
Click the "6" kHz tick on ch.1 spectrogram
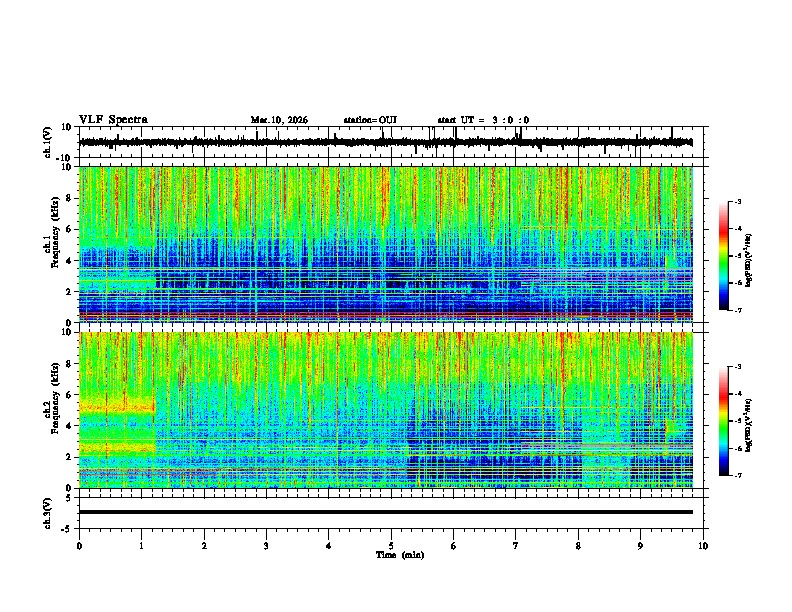point(70,229)
